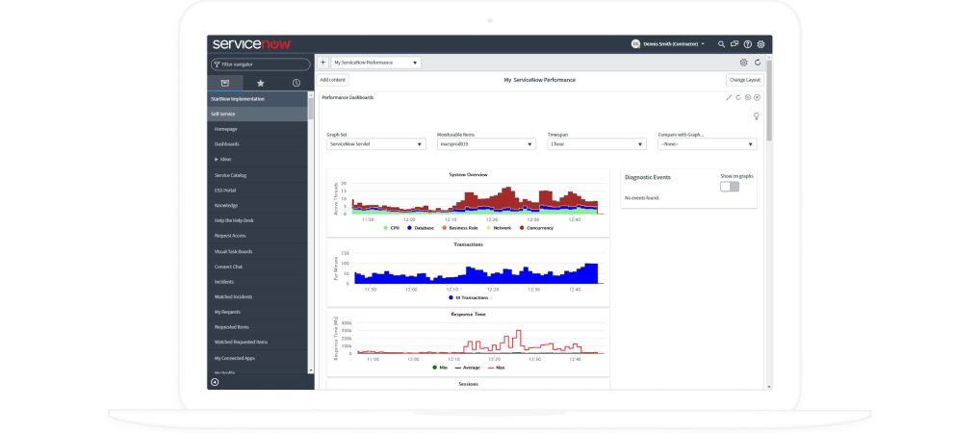Click the dashboard settings gear icon
This screenshot has width=980, height=433.
click(x=743, y=63)
